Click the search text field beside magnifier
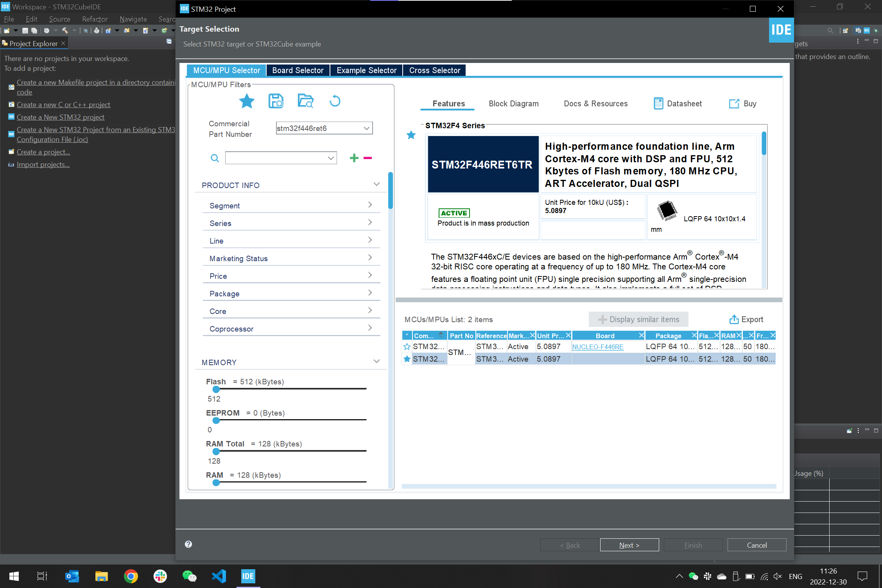882x588 pixels. [276, 158]
